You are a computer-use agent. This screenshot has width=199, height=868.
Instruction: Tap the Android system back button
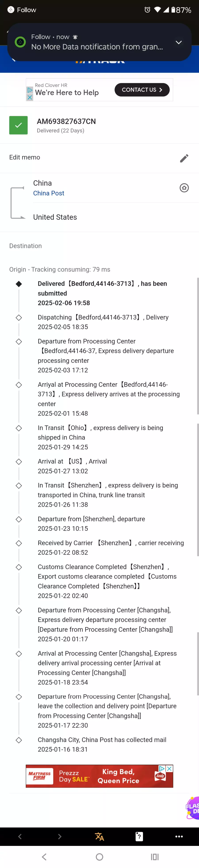point(44,857)
